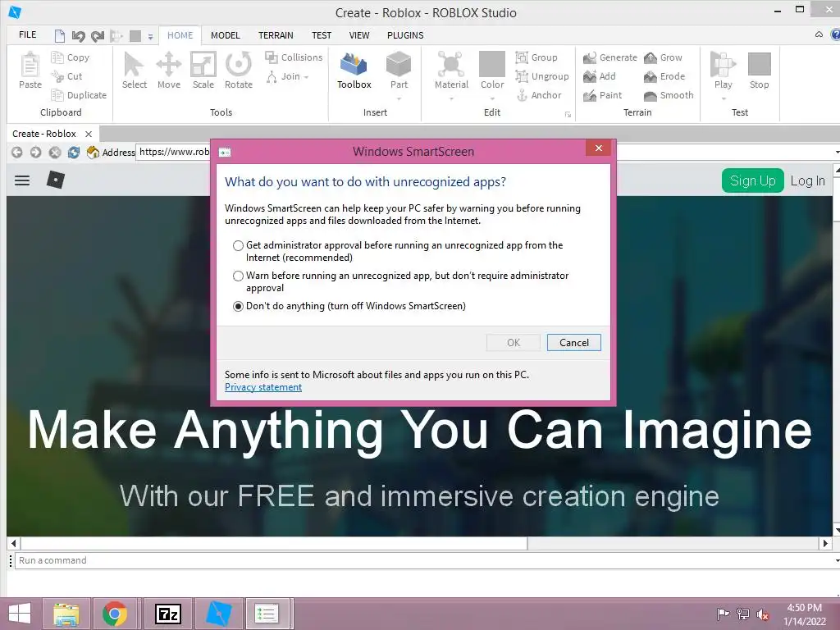Click the horizontal scrollbar right arrow
Image resolution: width=840 pixels, height=630 pixels.
click(825, 543)
